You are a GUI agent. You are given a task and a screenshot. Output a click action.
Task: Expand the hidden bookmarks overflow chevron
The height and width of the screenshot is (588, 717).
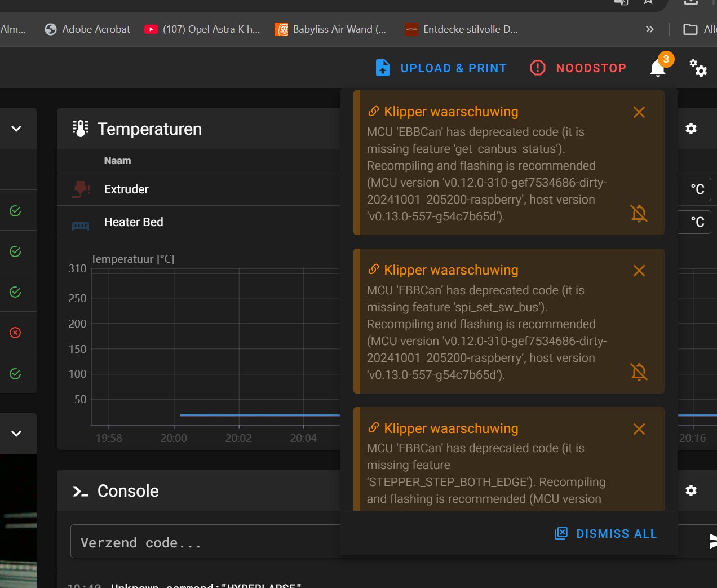pyautogui.click(x=649, y=29)
